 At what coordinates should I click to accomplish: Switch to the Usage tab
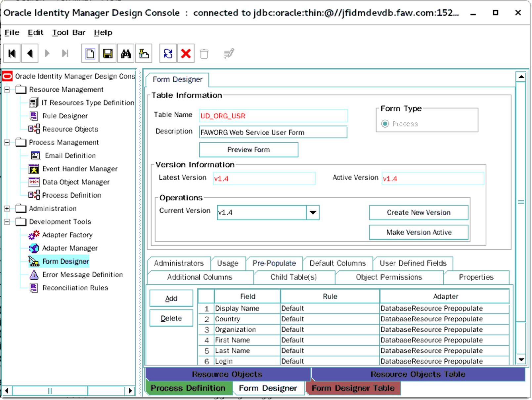228,263
